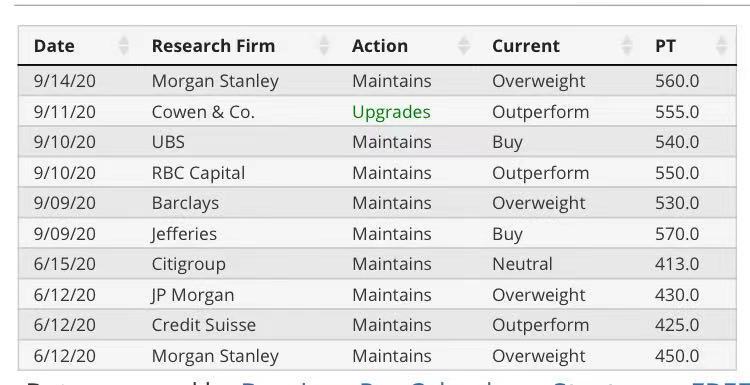Click the Action header label

(380, 46)
